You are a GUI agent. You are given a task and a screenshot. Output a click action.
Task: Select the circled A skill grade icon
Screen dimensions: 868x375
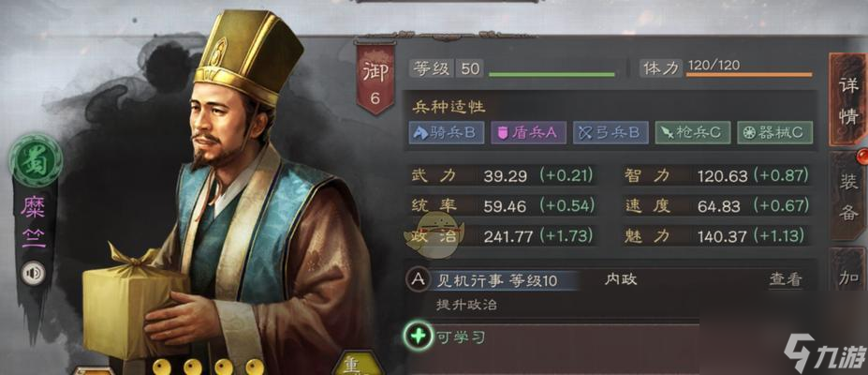point(419,279)
